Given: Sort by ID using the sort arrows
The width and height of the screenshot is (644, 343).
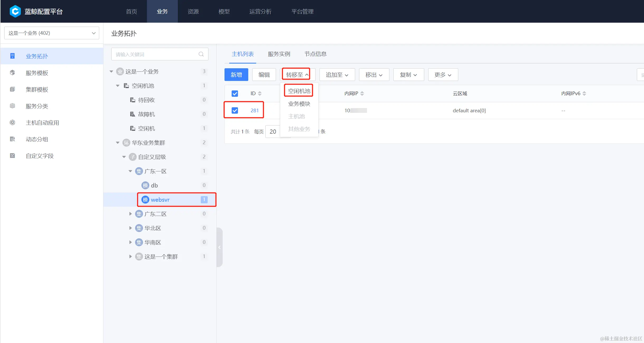Looking at the screenshot, I should (260, 93).
